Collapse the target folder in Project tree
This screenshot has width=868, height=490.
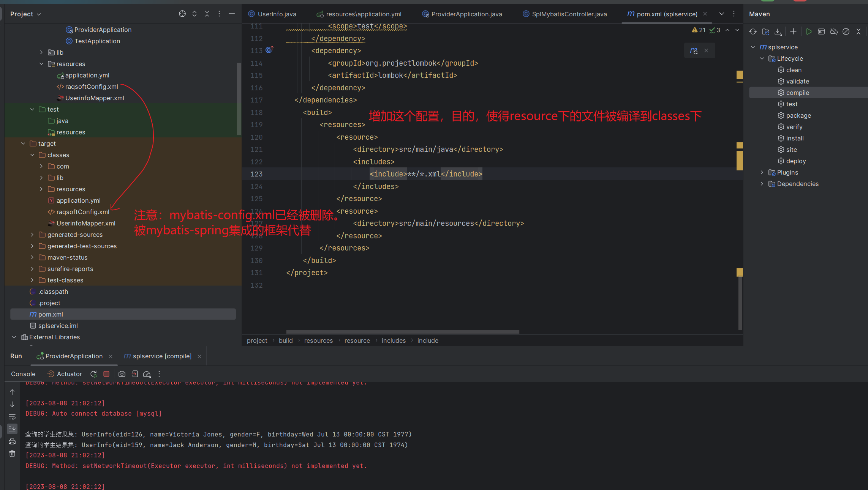pyautogui.click(x=23, y=143)
